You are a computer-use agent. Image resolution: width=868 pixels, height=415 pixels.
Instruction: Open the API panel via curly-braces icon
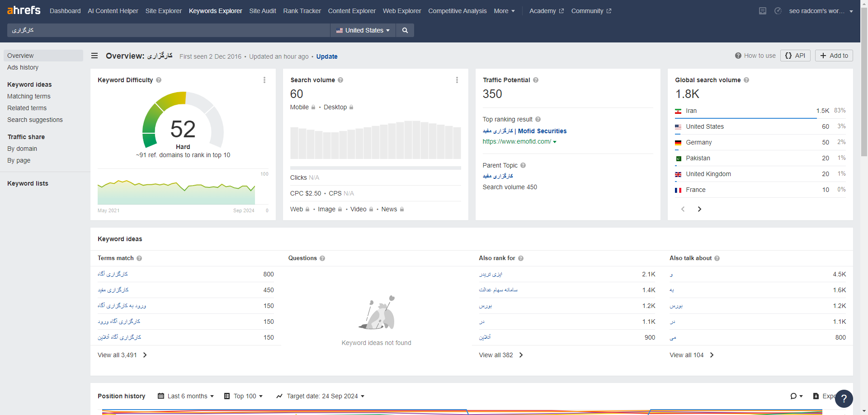(x=795, y=56)
